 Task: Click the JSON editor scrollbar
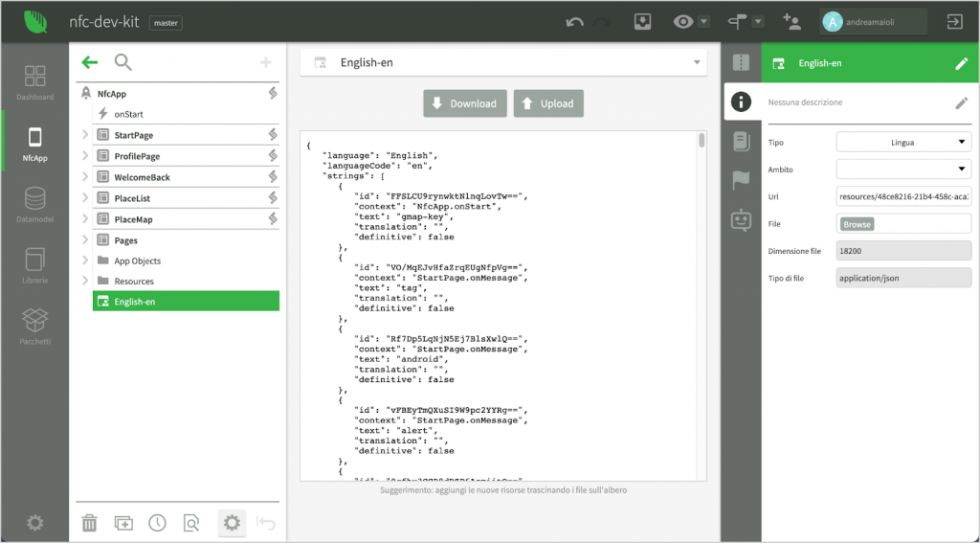(x=702, y=140)
